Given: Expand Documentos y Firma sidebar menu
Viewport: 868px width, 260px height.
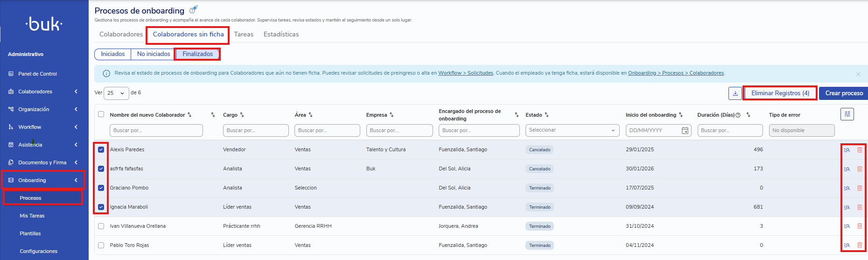Looking at the screenshot, I should 44,162.
